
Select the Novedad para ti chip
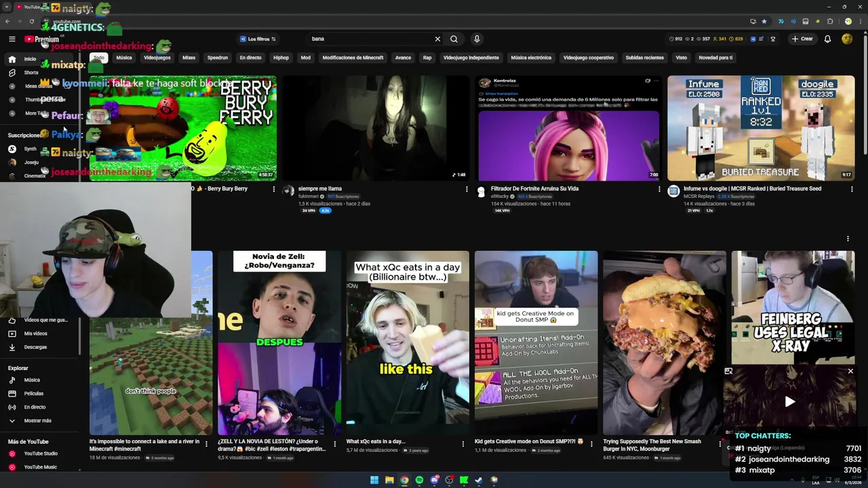point(715,58)
